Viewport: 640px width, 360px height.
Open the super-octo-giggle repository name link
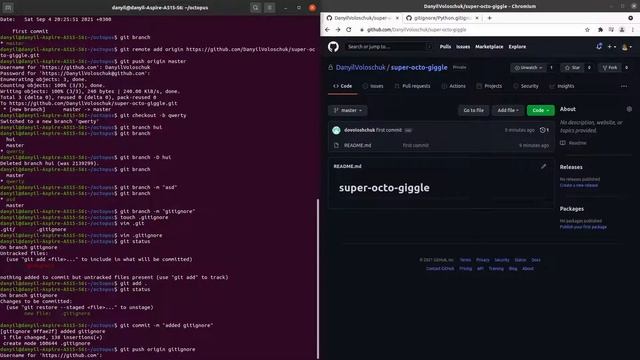pyautogui.click(x=419, y=67)
